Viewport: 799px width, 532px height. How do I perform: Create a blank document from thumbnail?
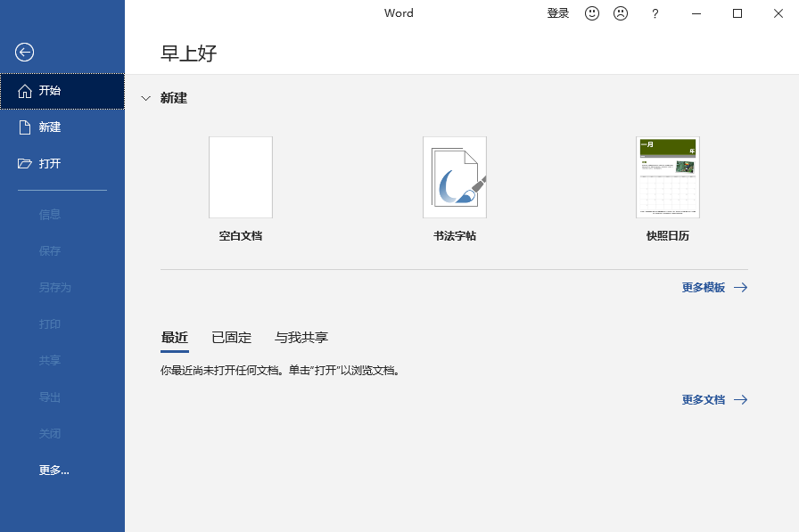(x=241, y=177)
